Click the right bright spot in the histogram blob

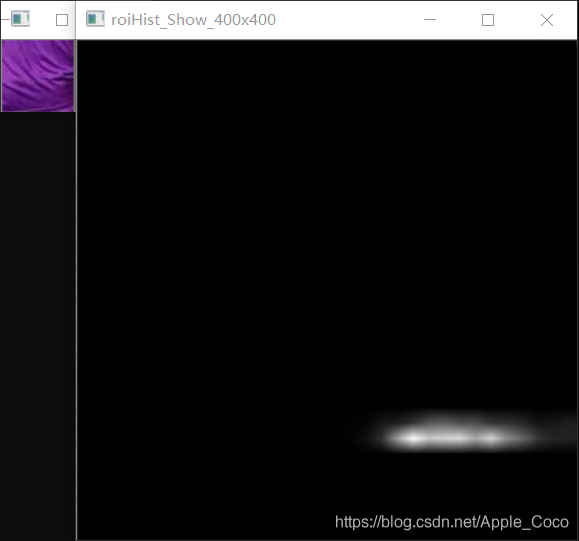tap(490, 438)
